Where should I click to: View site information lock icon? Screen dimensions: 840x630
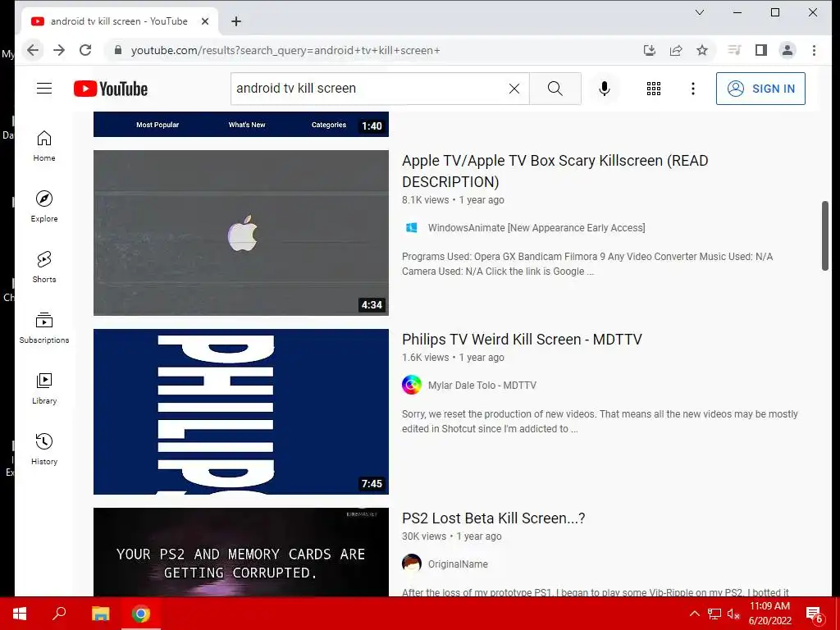point(118,50)
